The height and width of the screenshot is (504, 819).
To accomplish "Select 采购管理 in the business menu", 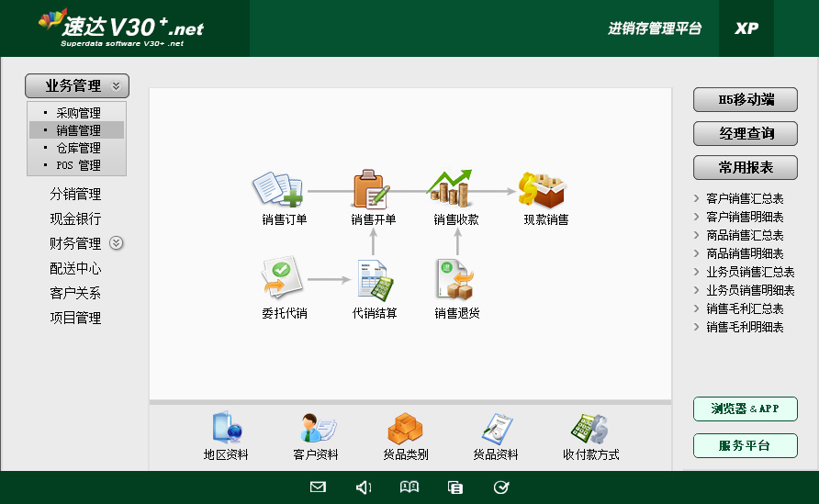I will pyautogui.click(x=78, y=113).
